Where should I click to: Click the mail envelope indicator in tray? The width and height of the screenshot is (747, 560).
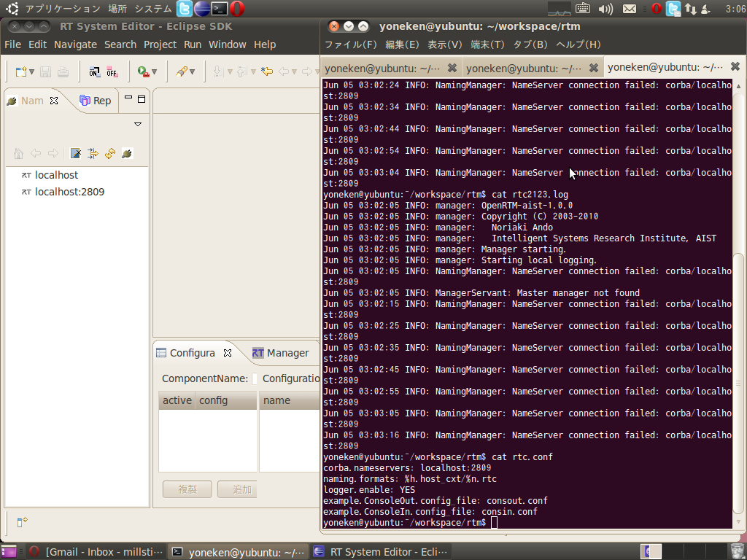630,9
